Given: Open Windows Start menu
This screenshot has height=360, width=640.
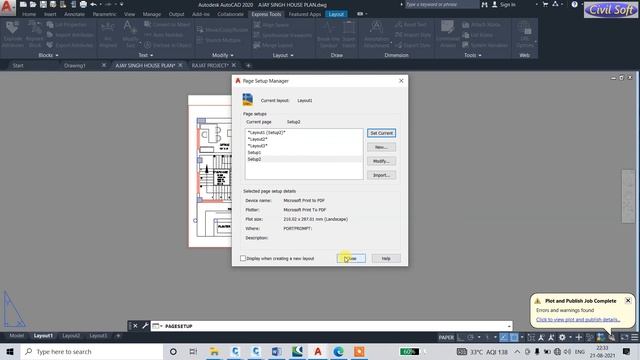Looking at the screenshot, I should [x=10, y=351].
